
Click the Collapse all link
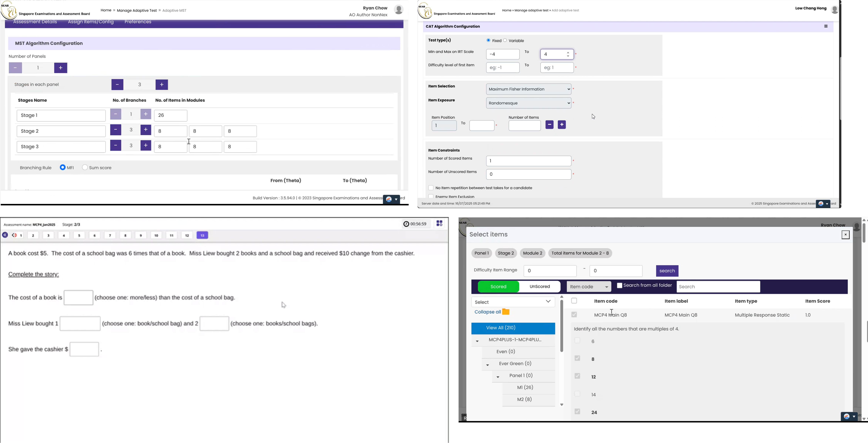click(487, 312)
